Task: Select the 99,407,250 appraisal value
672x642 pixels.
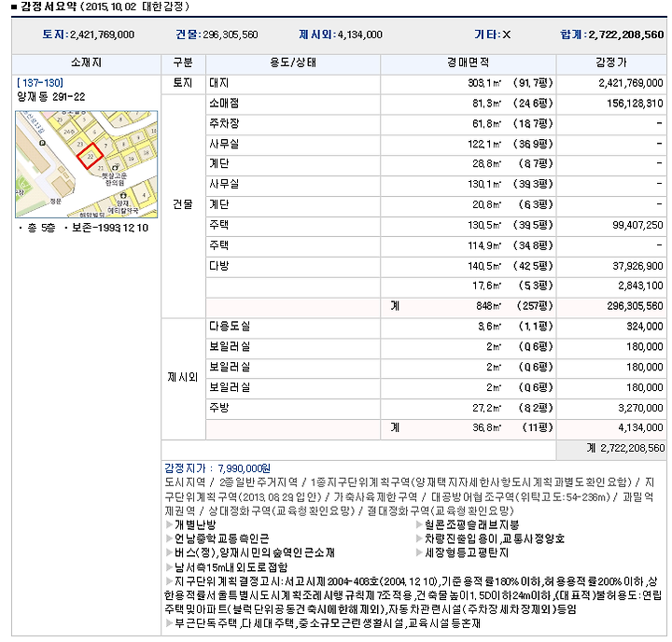Action: (637, 225)
